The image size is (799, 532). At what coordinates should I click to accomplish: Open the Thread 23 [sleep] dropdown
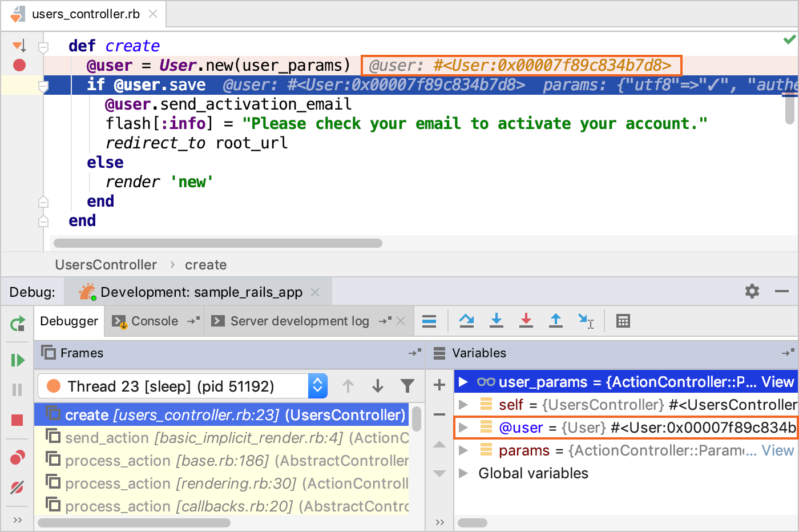183,386
